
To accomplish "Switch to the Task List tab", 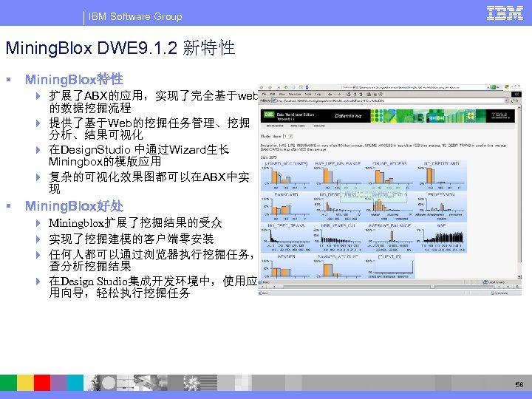I will (x=319, y=126).
